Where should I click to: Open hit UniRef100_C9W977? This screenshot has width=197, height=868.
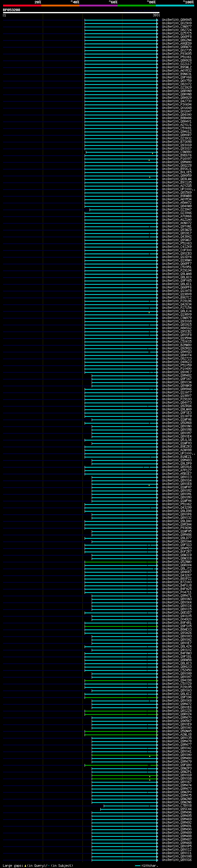177,26
